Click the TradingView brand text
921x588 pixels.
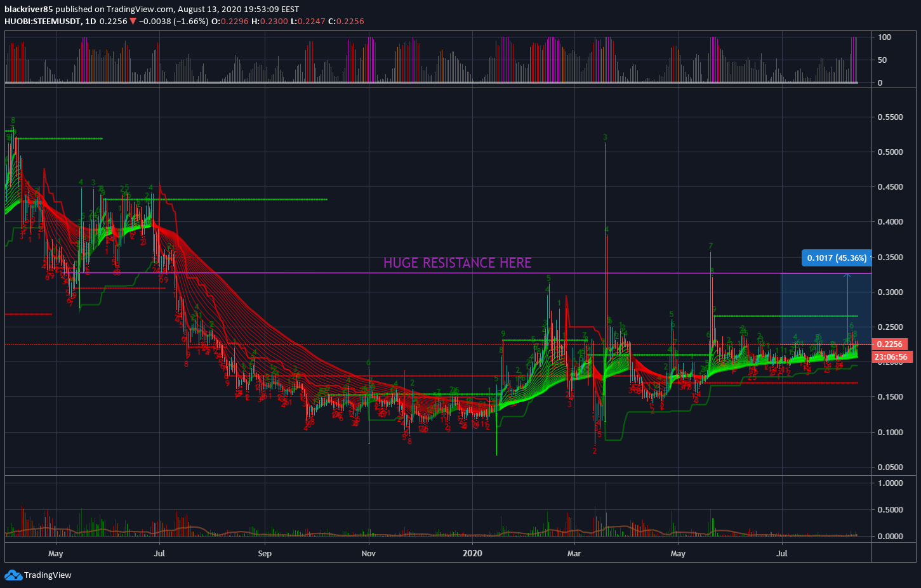pyautogui.click(x=48, y=575)
